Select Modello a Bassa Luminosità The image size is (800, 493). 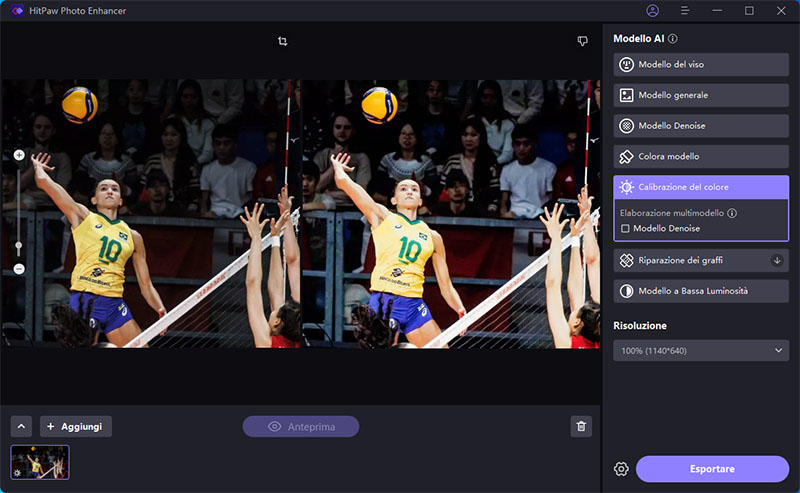pos(700,291)
